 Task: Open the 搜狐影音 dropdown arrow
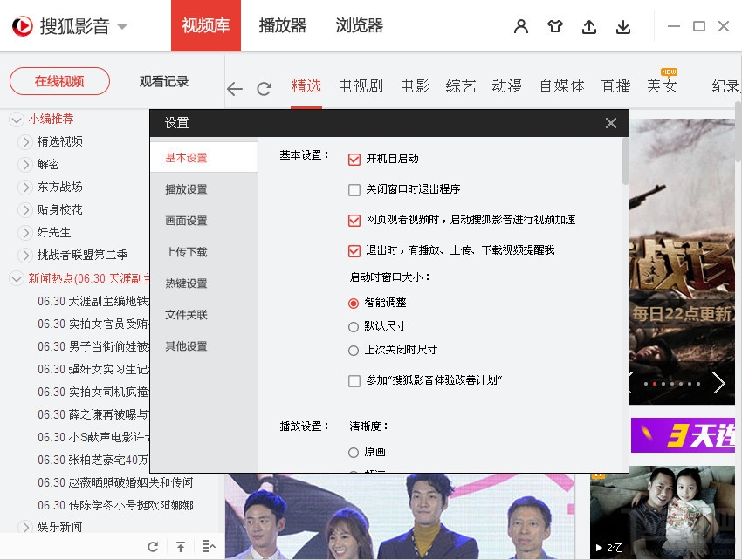123,26
